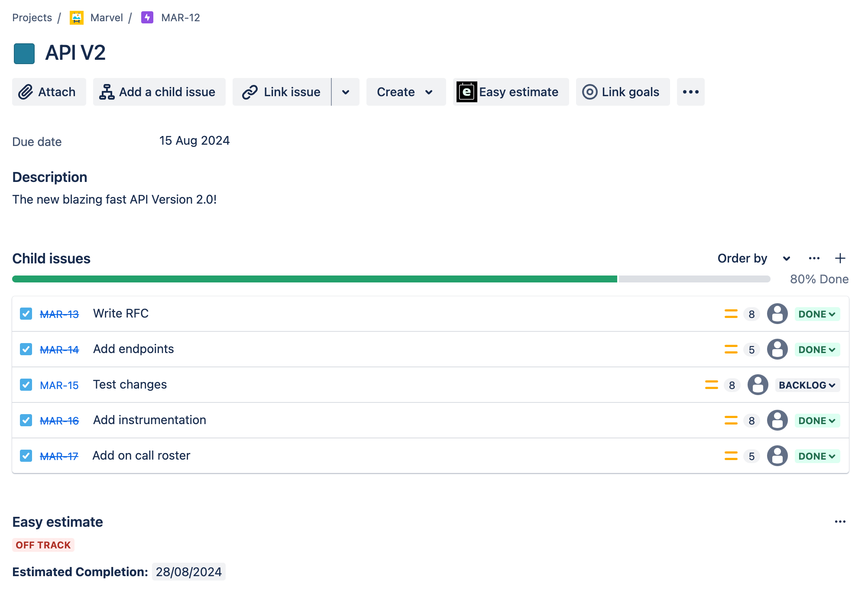Viewport: 868px width, 603px height.
Task: Click the priority icon on Write RFC row
Action: [731, 314]
